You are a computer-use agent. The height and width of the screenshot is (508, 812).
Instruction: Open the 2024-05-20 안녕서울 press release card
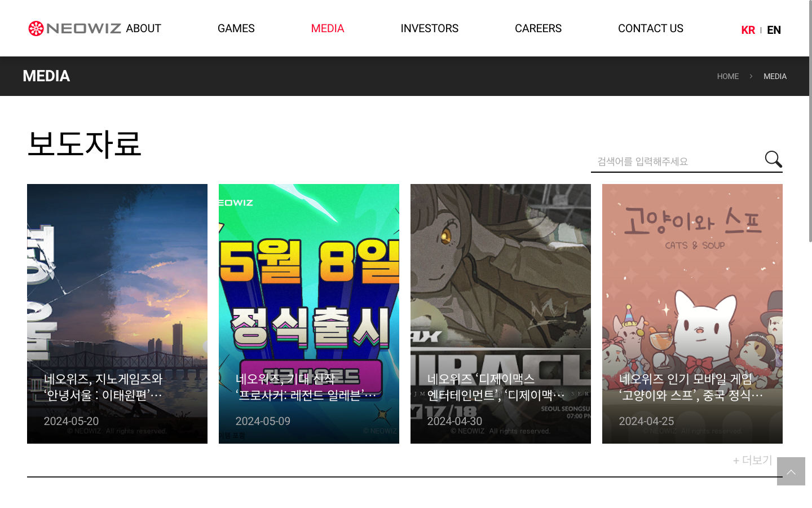pos(117,314)
